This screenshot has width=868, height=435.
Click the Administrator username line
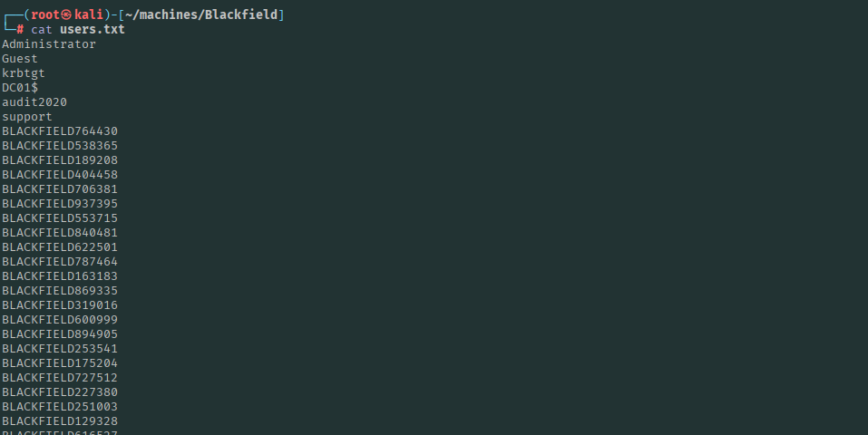tap(48, 44)
